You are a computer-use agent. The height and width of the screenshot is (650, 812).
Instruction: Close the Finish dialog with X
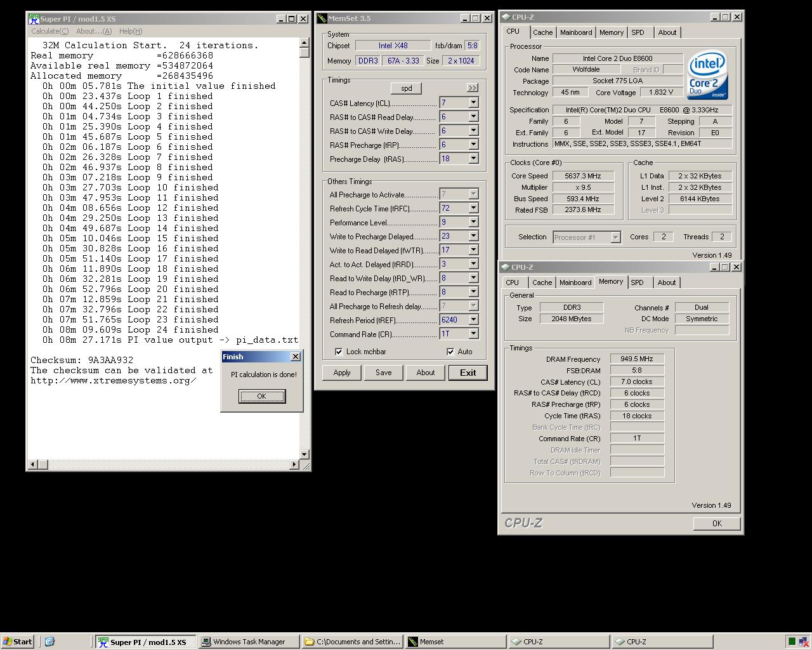296,357
